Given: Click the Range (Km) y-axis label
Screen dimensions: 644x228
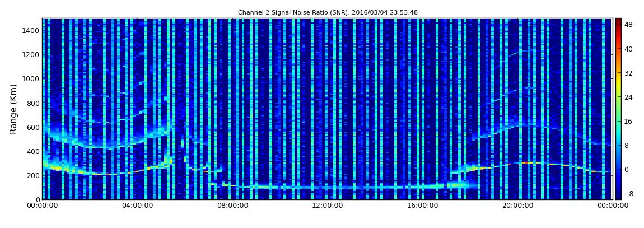Looking at the screenshot, I should point(13,109).
